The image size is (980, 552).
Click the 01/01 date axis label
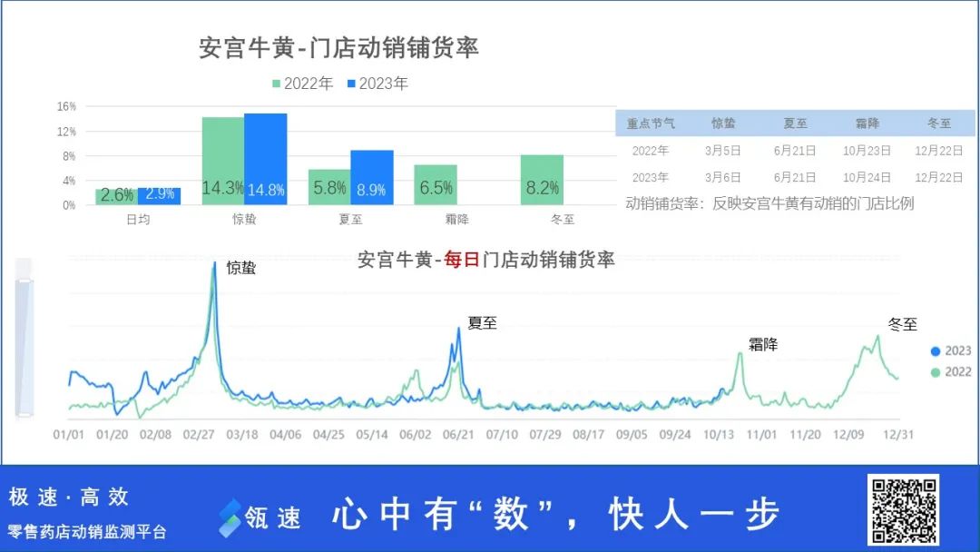coord(68,435)
